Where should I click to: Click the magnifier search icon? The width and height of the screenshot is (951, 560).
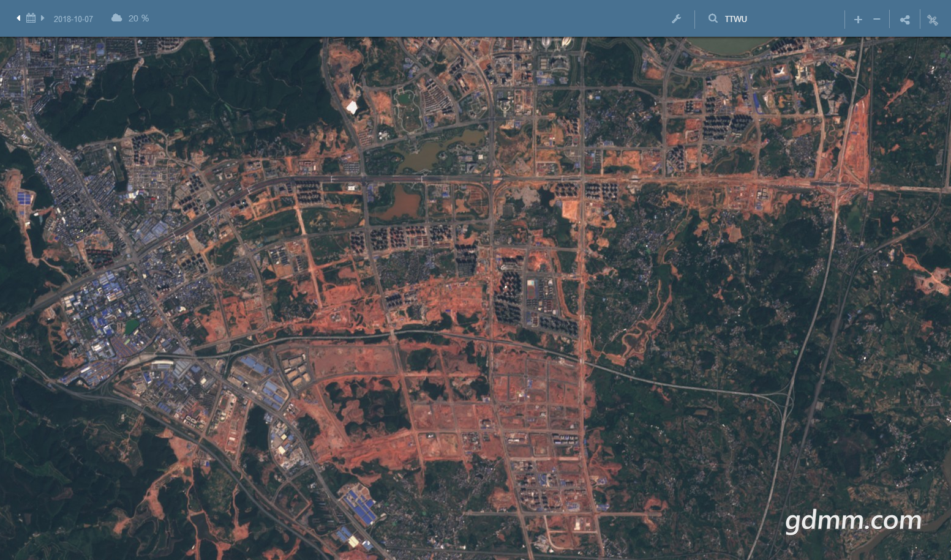click(x=713, y=19)
